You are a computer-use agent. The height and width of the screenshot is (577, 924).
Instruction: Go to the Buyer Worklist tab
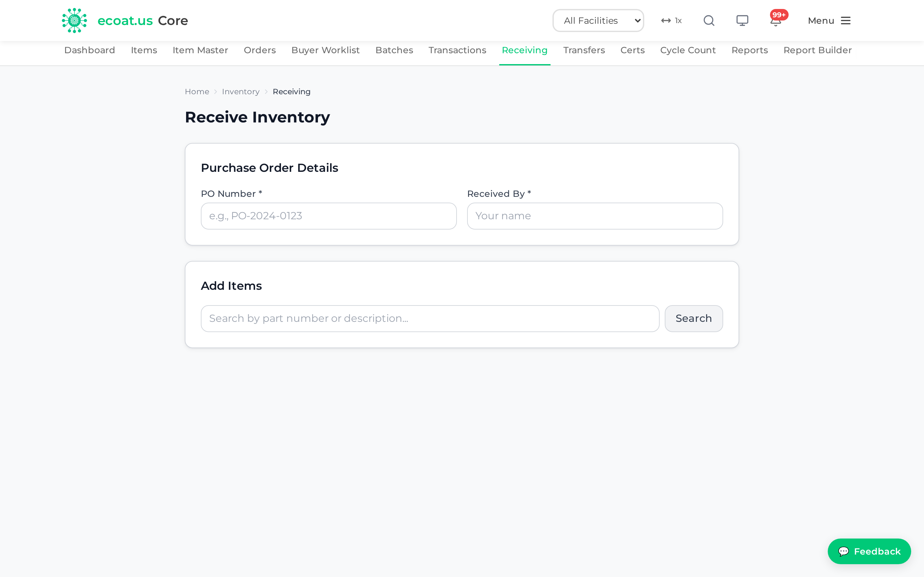325,50
